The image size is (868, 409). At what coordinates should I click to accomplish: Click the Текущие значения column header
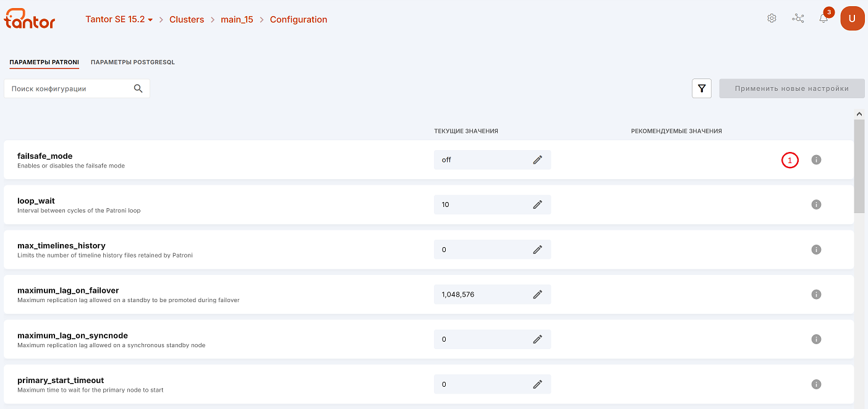pos(466,131)
